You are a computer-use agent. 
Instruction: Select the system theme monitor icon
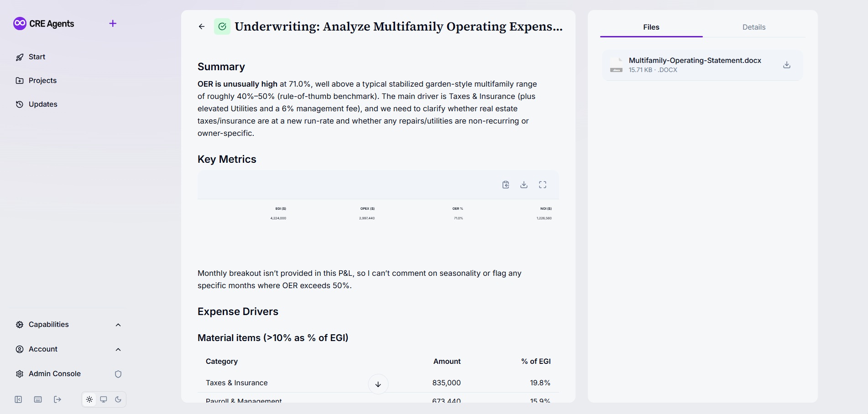[x=104, y=399]
